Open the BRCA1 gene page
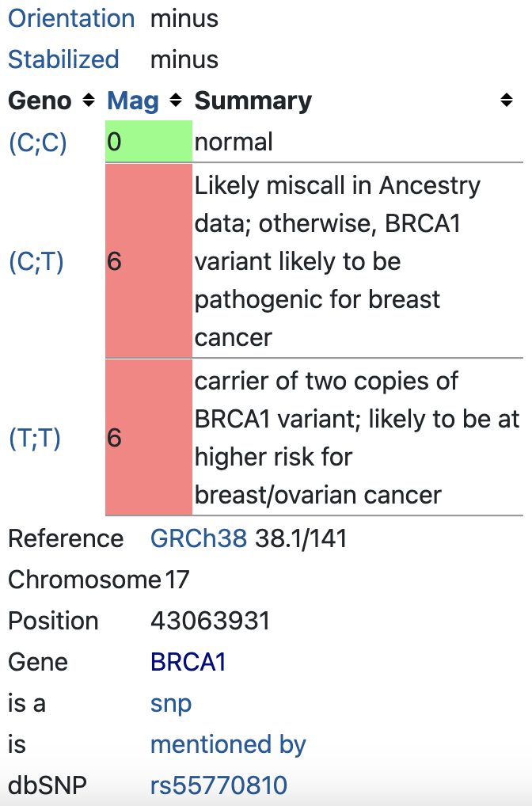This screenshot has height=806, width=532. [x=188, y=662]
